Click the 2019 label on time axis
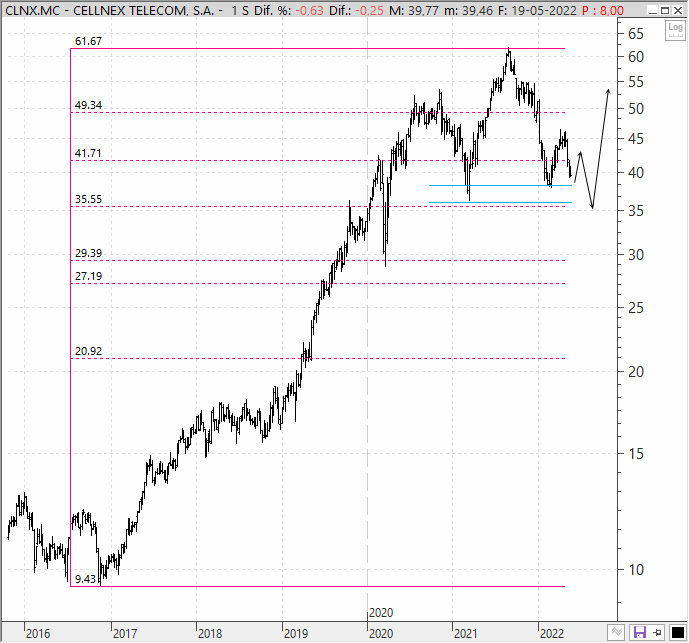This screenshot has height=643, width=689. click(x=296, y=634)
